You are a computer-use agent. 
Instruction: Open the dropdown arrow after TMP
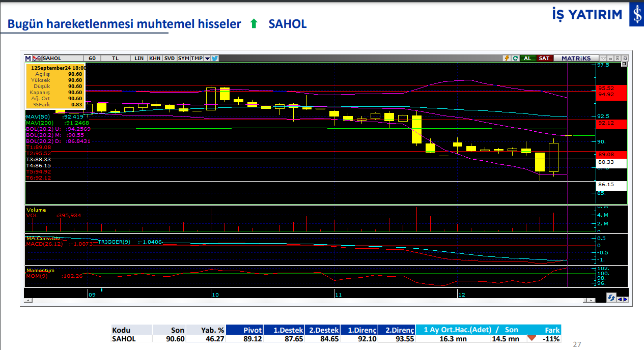pos(207,59)
